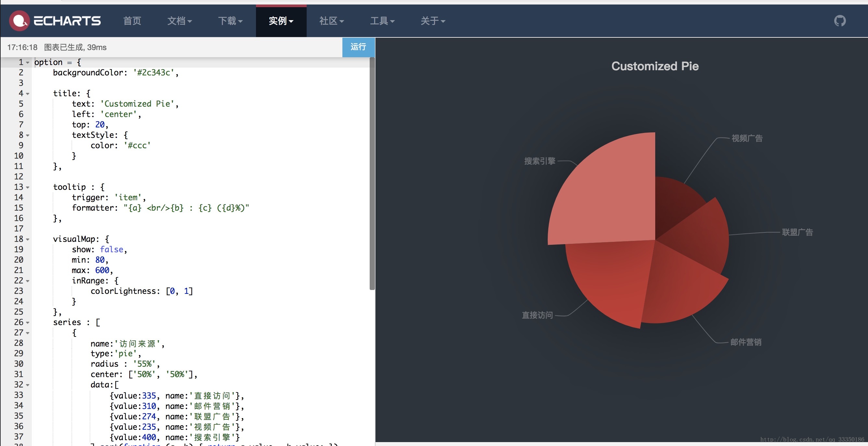This screenshot has width=868, height=446.
Task: Collapse textStyle fold arrow on line 8
Action: coord(28,136)
